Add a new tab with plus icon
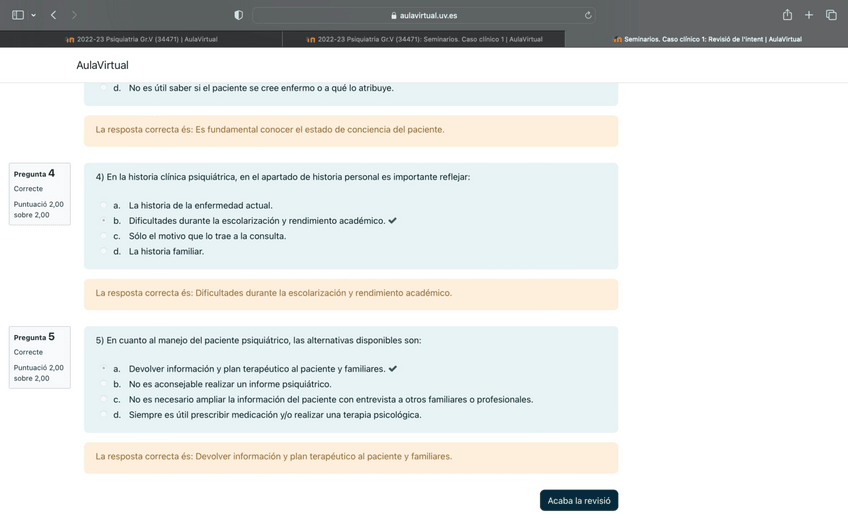Viewport: 848px width, 530px height. [809, 15]
